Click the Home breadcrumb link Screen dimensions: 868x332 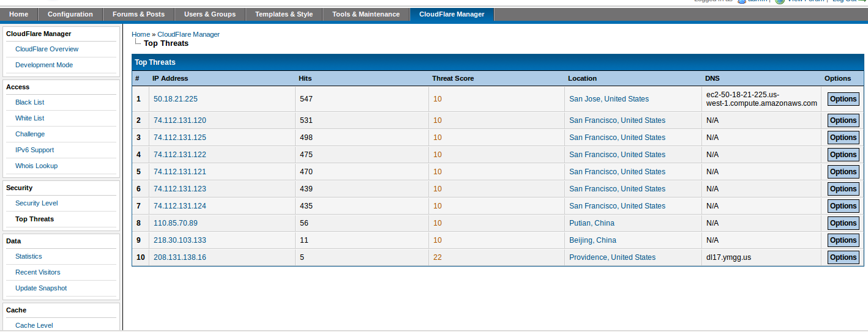141,34
